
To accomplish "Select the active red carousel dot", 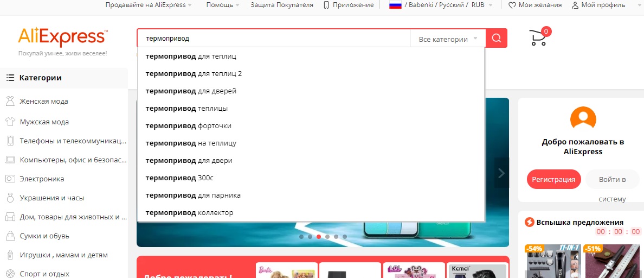I will pyautogui.click(x=319, y=237).
